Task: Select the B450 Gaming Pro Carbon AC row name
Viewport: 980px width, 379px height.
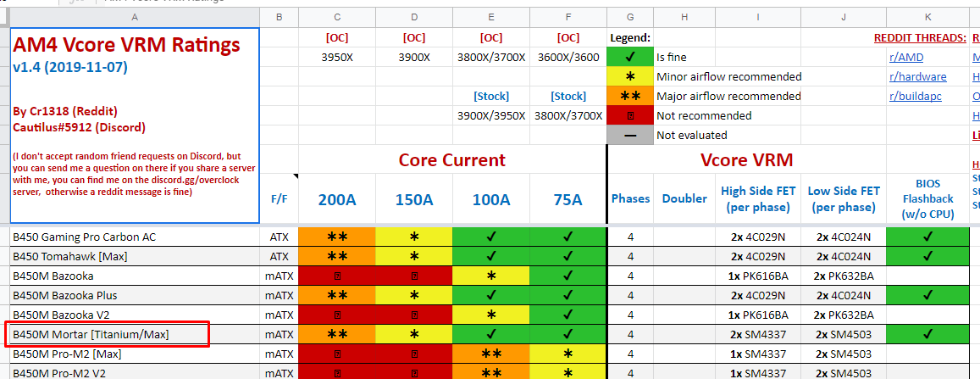Action: coord(135,237)
